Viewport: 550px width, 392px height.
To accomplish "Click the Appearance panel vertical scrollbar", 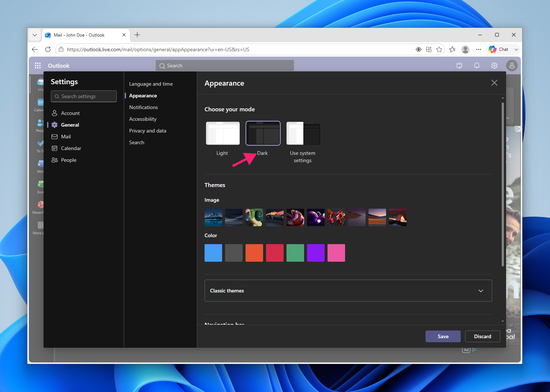I will click(502, 184).
